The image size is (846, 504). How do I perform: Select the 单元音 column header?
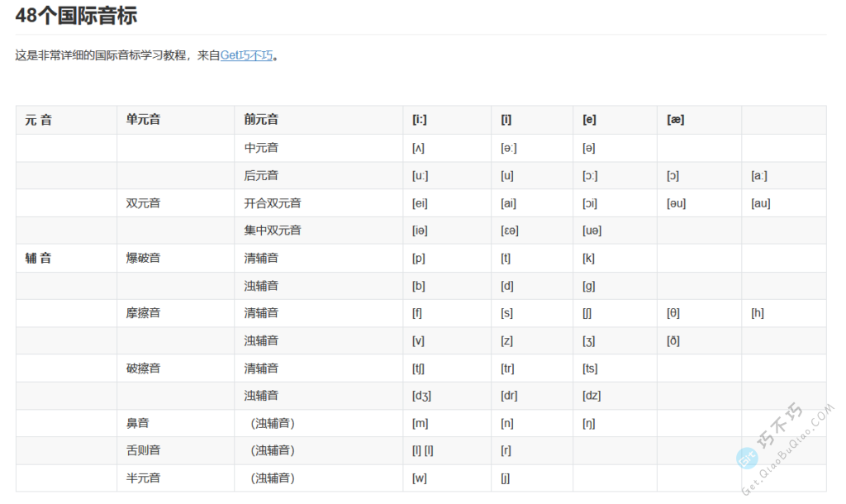pos(140,119)
